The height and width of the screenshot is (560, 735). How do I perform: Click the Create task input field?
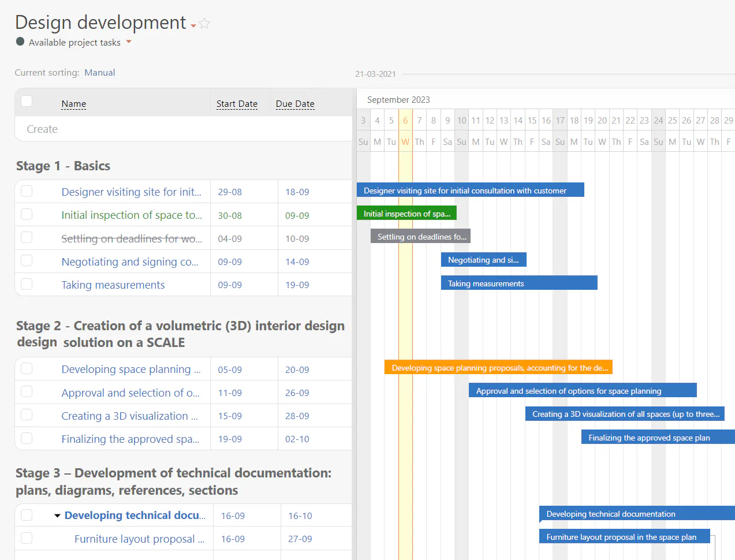click(184, 129)
